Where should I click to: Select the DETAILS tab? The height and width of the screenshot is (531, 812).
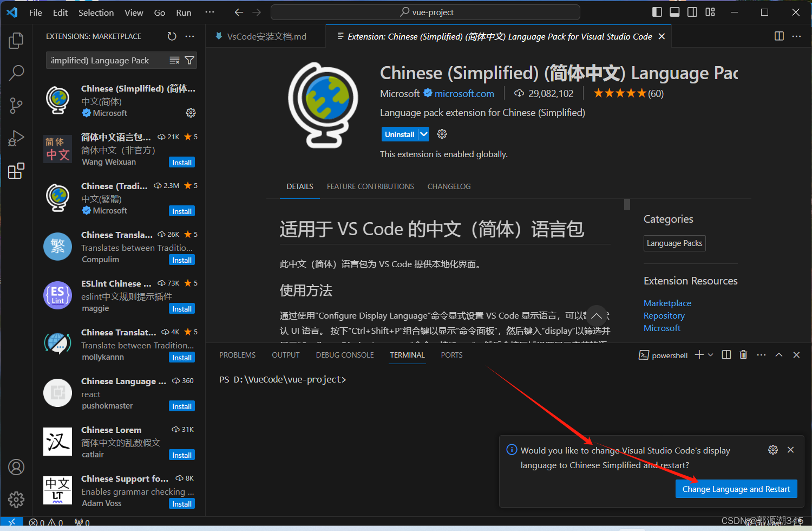coord(300,186)
